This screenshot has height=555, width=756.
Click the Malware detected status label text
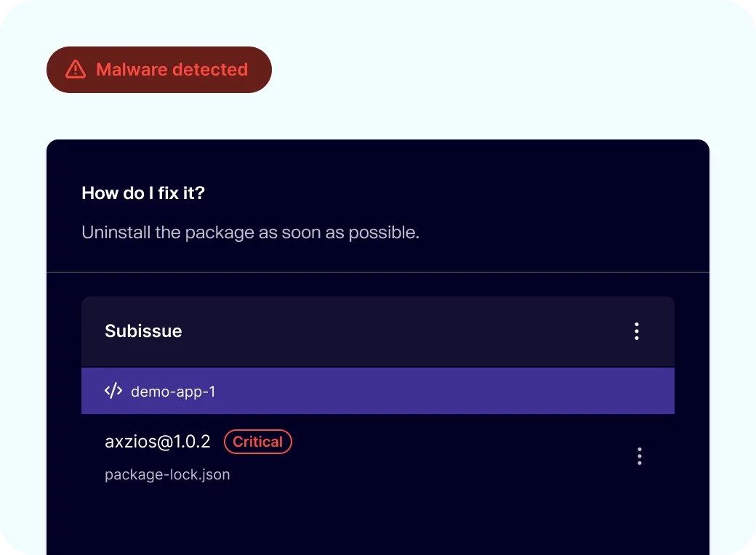(x=172, y=69)
